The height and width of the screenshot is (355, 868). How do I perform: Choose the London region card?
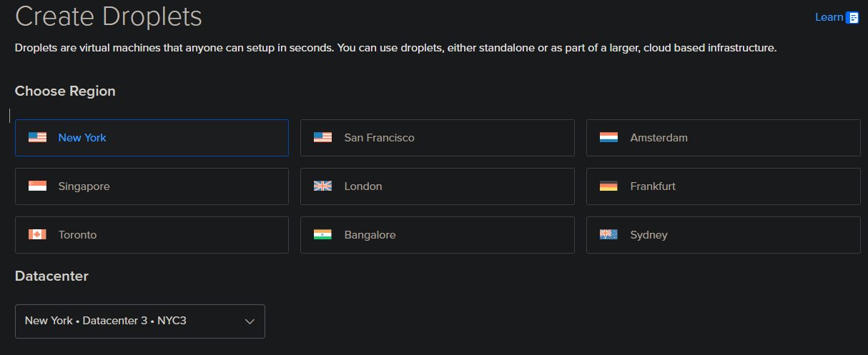437,186
